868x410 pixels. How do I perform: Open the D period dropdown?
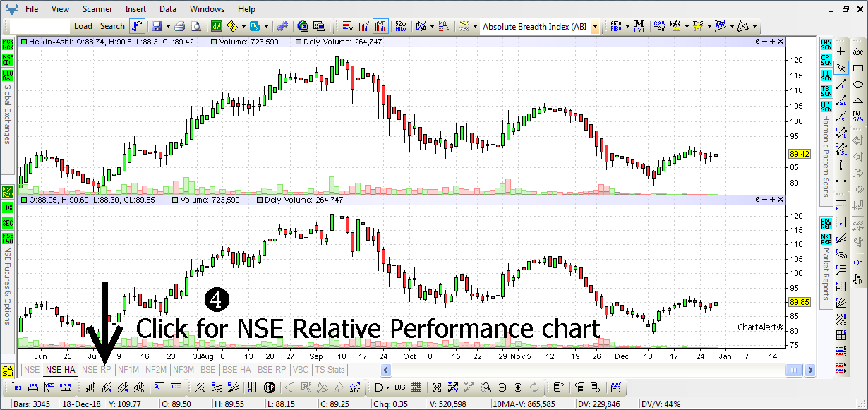point(386,387)
